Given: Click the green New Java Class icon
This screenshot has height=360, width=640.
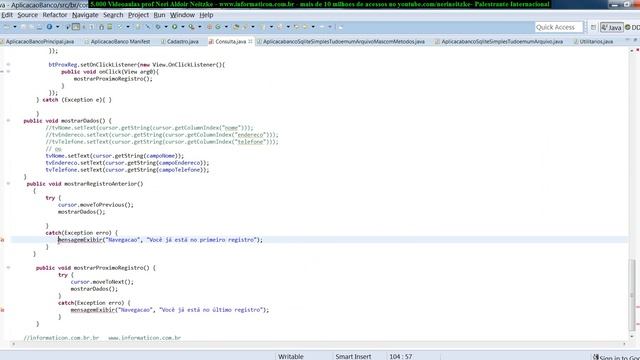Looking at the screenshot, I should (x=218, y=27).
